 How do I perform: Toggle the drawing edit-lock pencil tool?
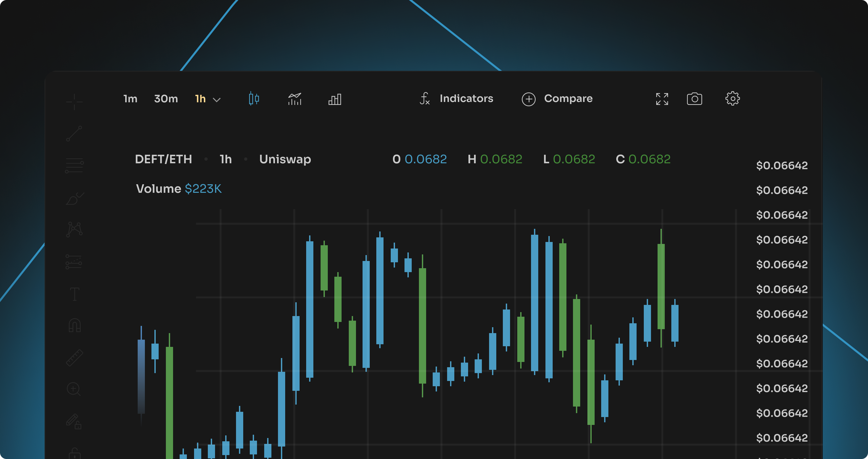(x=74, y=421)
